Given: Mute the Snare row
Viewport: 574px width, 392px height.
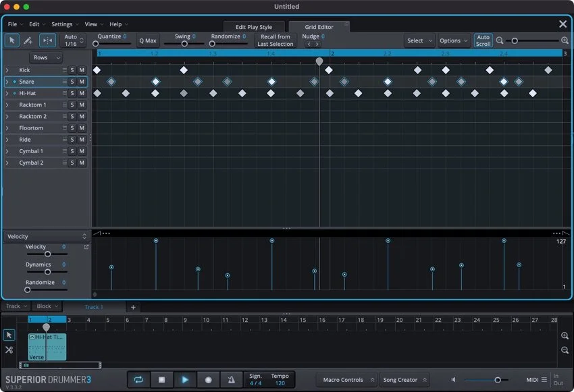Looking at the screenshot, I should tap(82, 82).
